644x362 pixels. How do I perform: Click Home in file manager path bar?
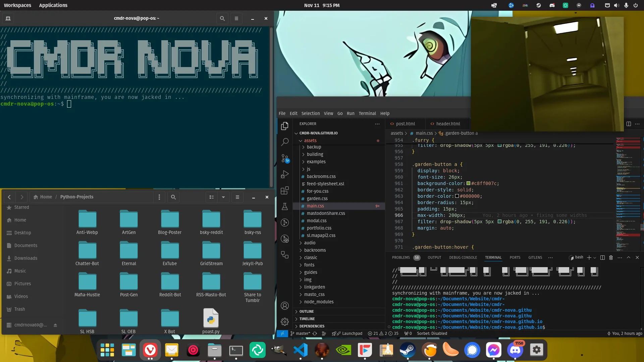coord(43,197)
